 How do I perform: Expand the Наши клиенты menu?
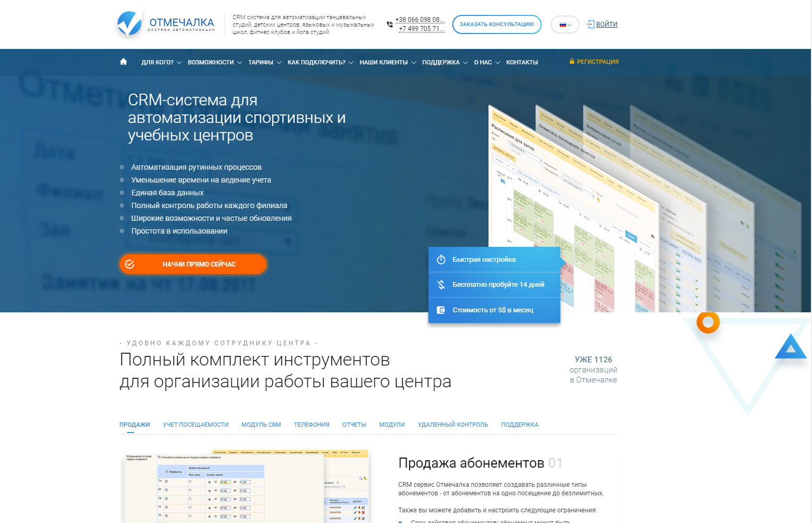click(387, 62)
